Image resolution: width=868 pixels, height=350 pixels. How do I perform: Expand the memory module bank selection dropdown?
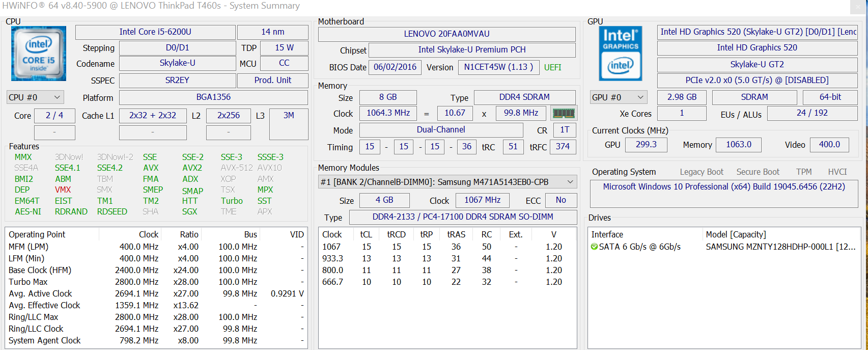[570, 182]
